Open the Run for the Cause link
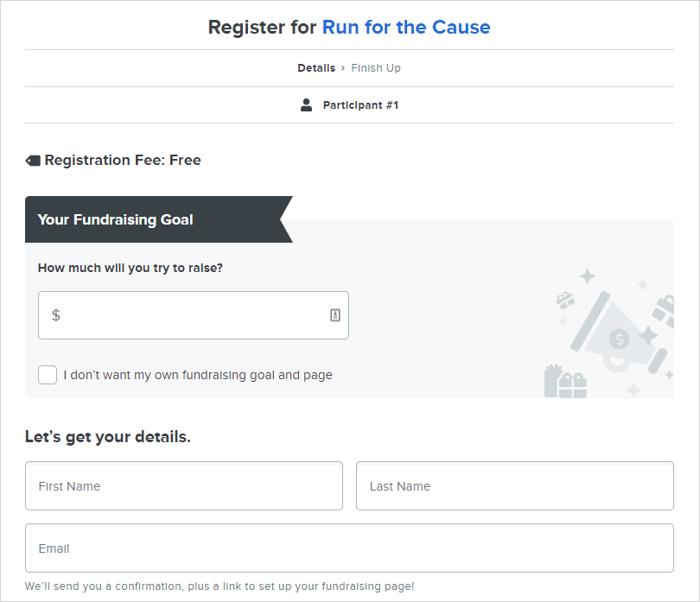Screen dimensions: 700x602 coord(406,28)
